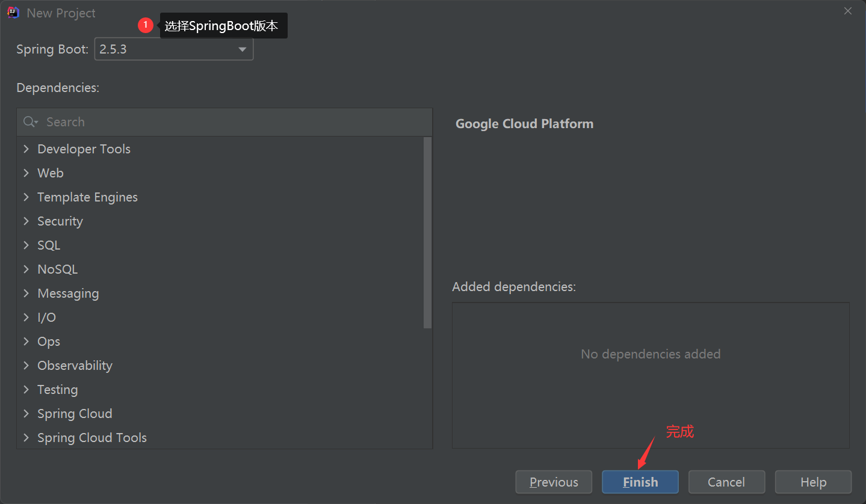Expand the Web category chevron
The width and height of the screenshot is (866, 504).
point(26,173)
